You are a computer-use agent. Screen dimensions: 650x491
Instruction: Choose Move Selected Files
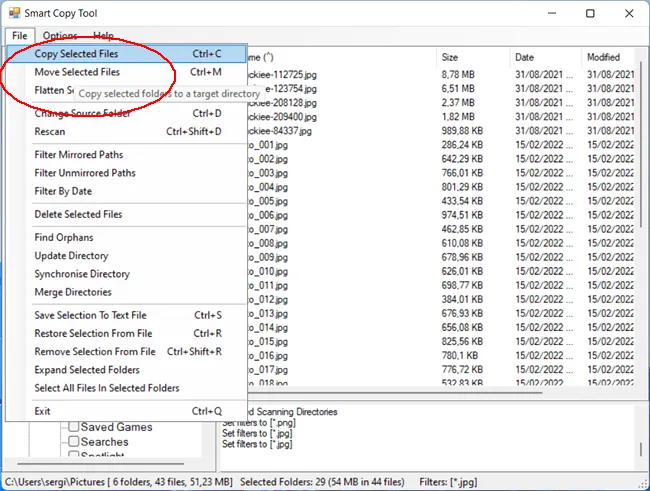click(127, 72)
